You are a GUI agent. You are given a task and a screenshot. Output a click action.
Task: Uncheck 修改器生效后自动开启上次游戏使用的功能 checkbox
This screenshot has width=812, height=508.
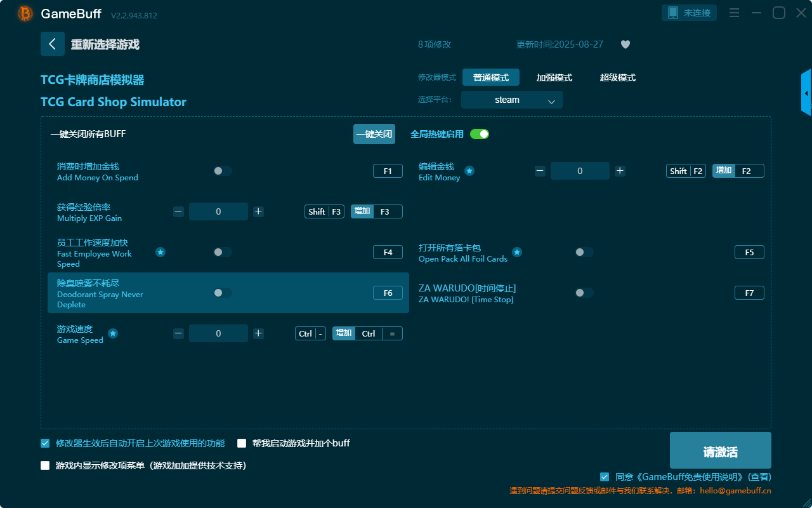[x=45, y=443]
